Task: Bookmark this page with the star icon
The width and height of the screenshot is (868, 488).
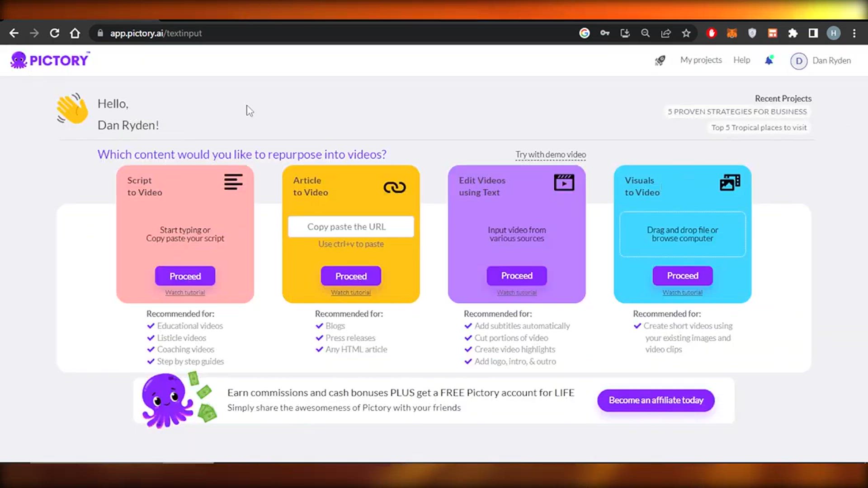Action: click(686, 33)
